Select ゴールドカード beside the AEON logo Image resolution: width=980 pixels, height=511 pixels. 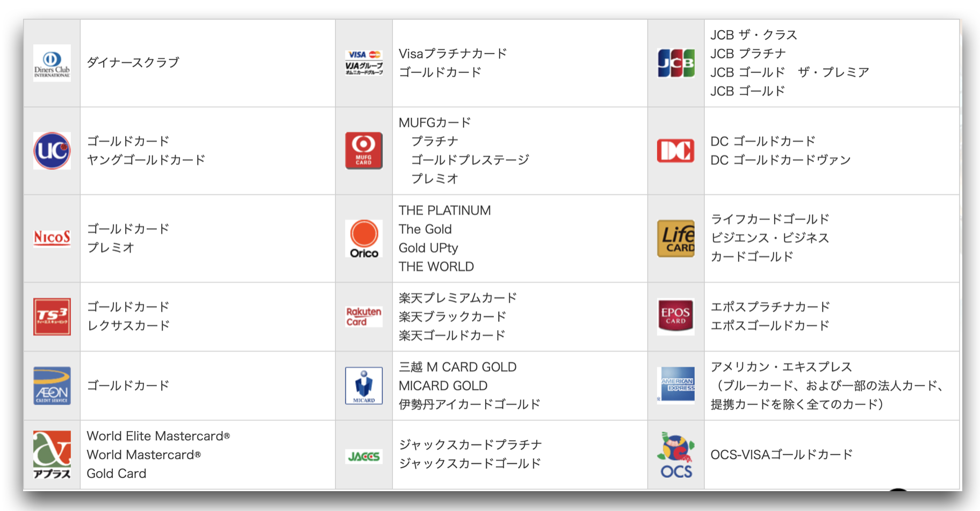(128, 385)
